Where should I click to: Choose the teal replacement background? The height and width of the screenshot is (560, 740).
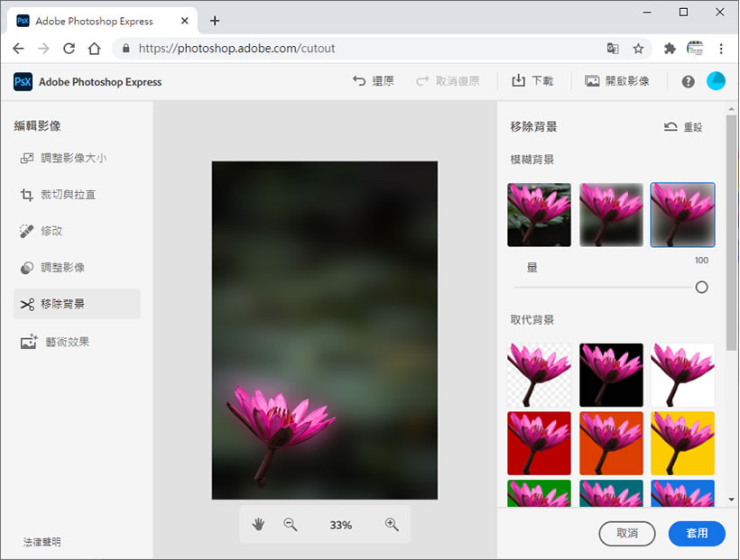[611, 493]
